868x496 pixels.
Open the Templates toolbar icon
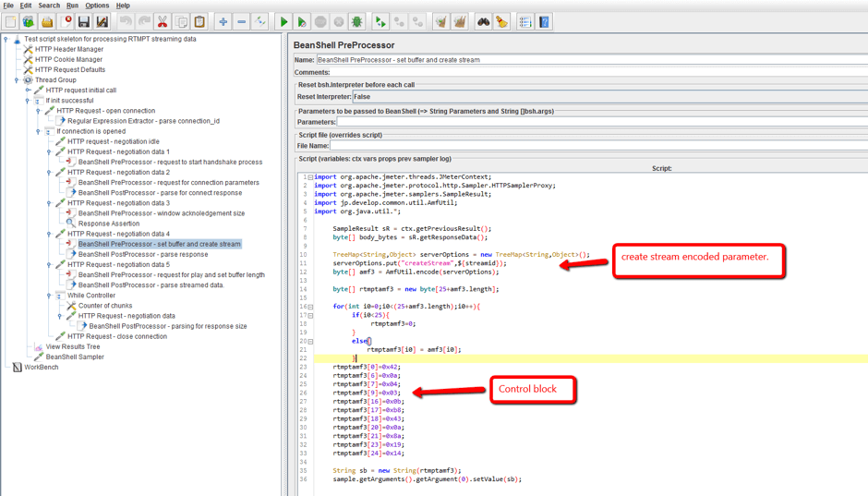click(29, 22)
